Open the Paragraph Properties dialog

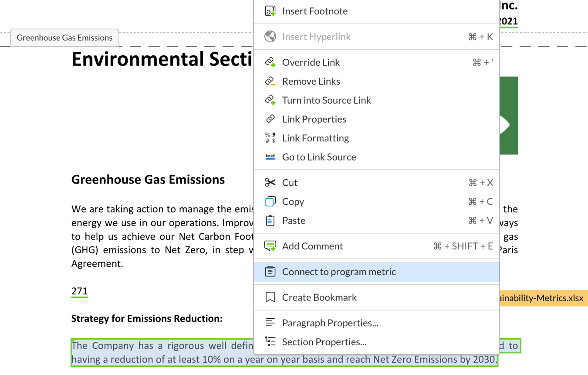pyautogui.click(x=331, y=323)
